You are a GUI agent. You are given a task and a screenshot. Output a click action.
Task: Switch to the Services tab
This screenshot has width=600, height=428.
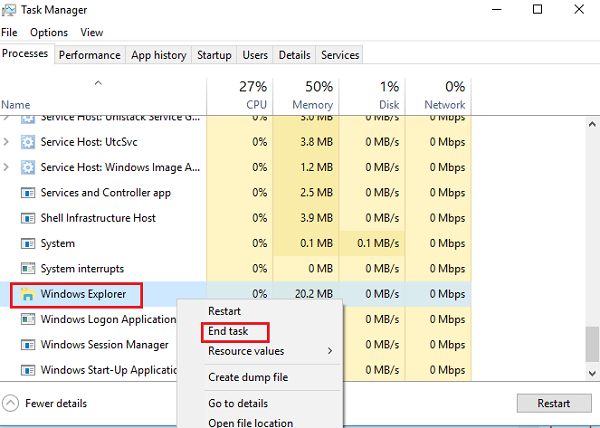[340, 55]
